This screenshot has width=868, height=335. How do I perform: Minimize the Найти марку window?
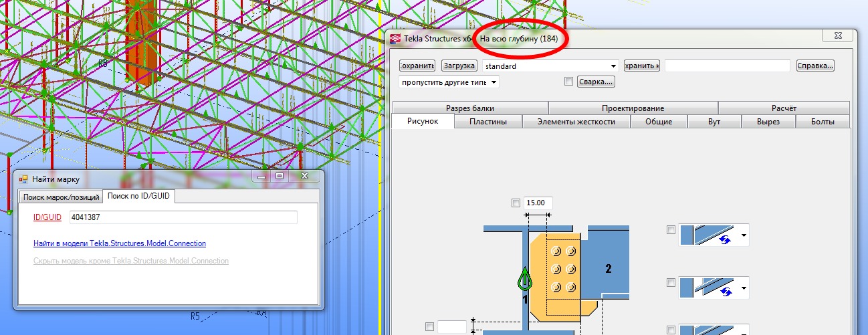click(261, 177)
